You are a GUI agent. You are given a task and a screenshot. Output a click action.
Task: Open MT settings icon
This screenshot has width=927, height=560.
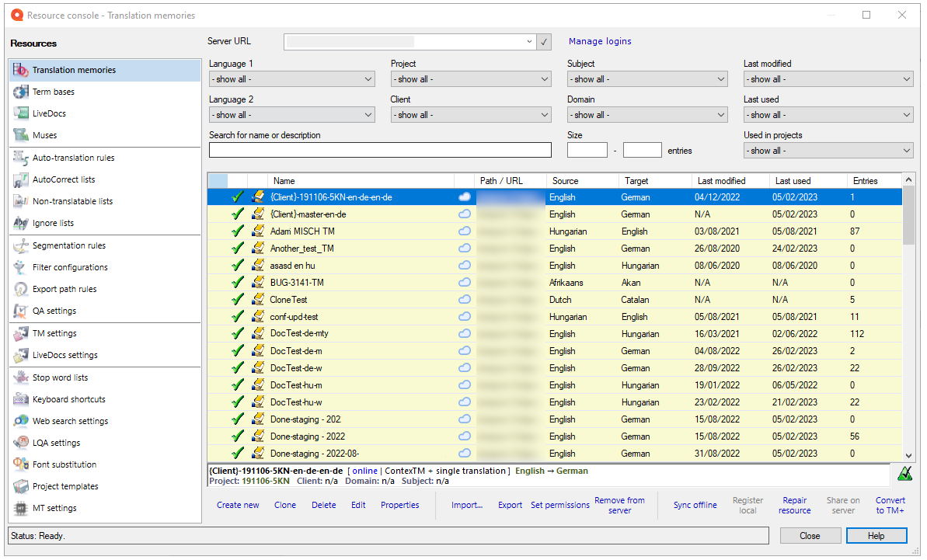pos(21,509)
